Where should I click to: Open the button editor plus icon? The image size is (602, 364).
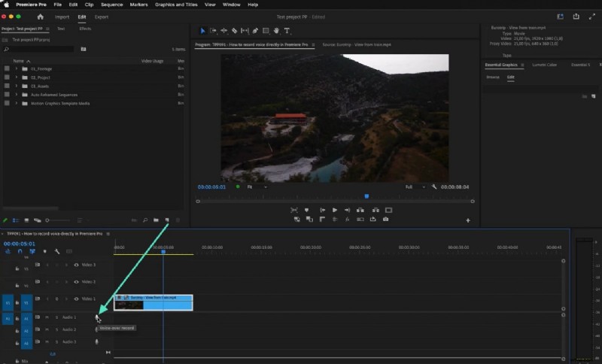[x=468, y=220]
